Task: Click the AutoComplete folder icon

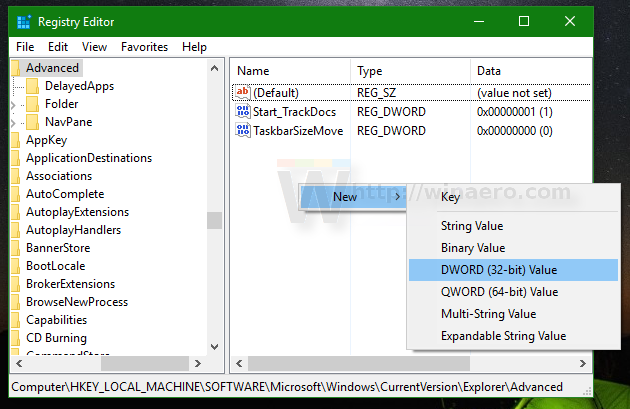Action: pos(16,194)
